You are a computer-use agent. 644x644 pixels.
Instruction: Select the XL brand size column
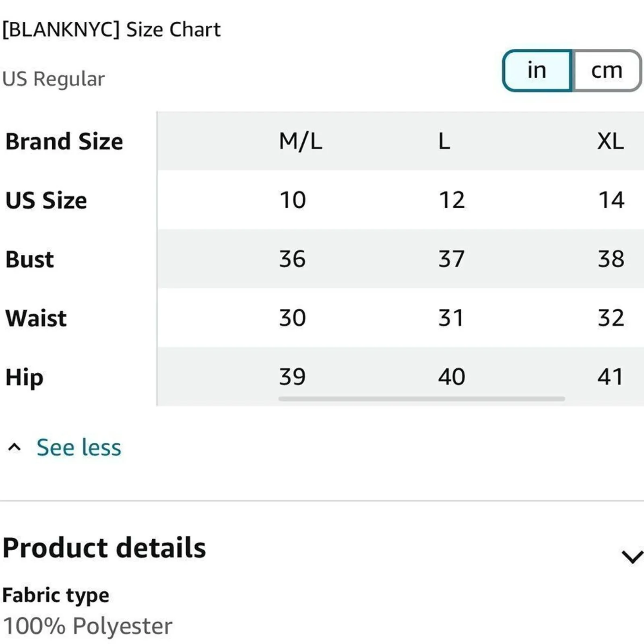(x=611, y=141)
